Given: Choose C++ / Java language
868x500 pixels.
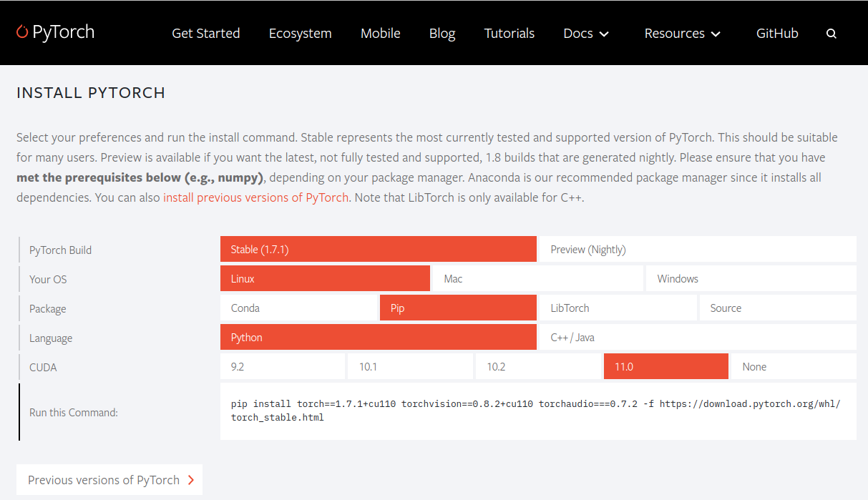Looking at the screenshot, I should pyautogui.click(x=698, y=337).
